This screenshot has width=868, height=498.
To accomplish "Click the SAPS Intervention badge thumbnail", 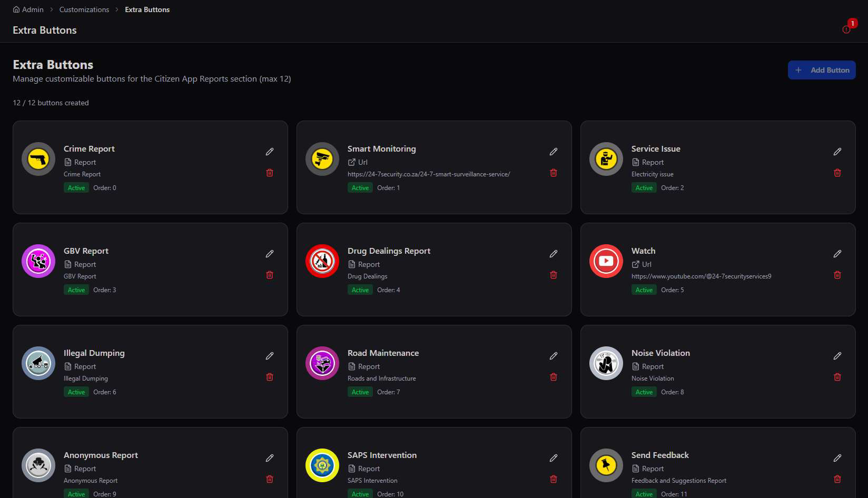I will 322,465.
